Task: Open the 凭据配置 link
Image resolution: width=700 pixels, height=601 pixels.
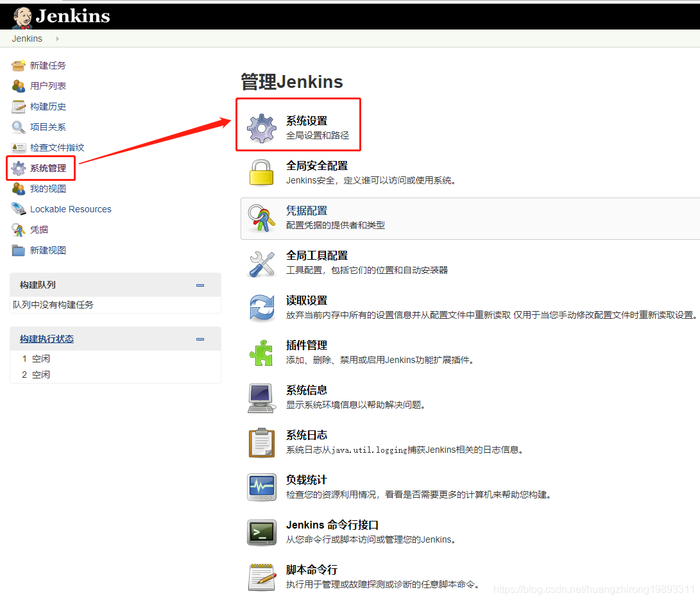Action: (x=307, y=210)
